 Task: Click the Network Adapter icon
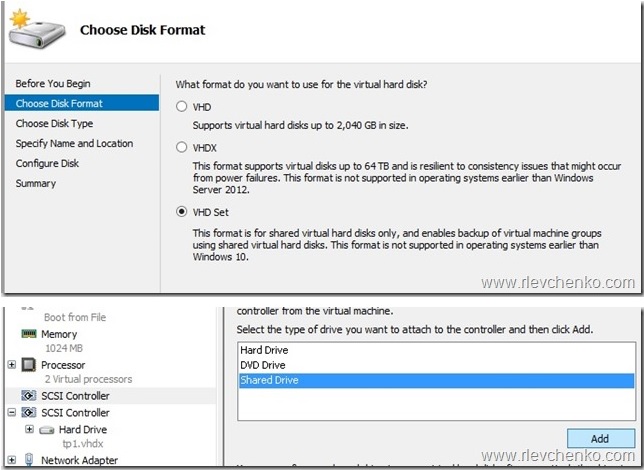tap(29, 460)
